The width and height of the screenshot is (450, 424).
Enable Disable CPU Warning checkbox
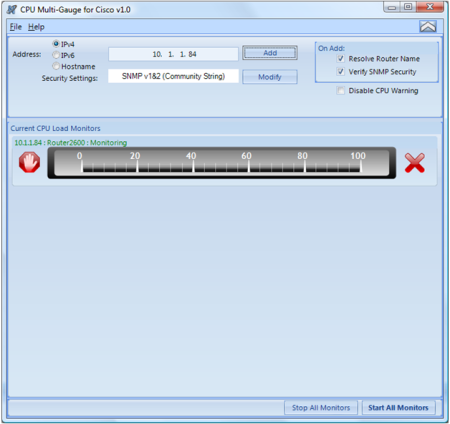click(x=340, y=90)
